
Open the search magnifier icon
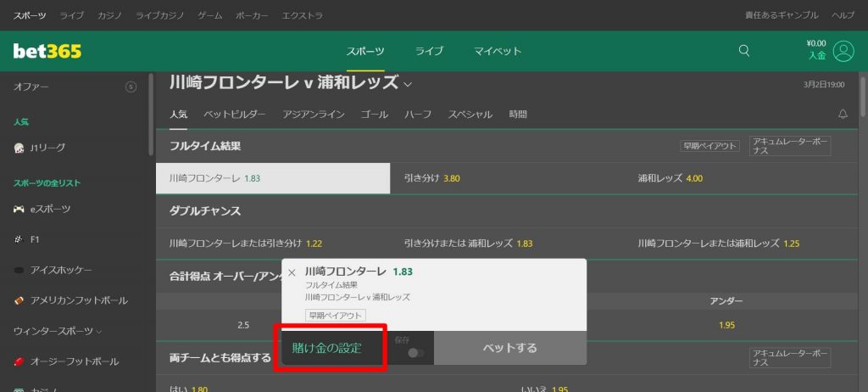click(744, 51)
